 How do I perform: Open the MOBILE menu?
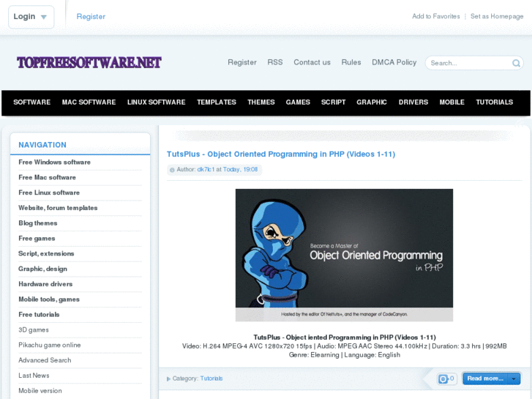pyautogui.click(x=452, y=102)
